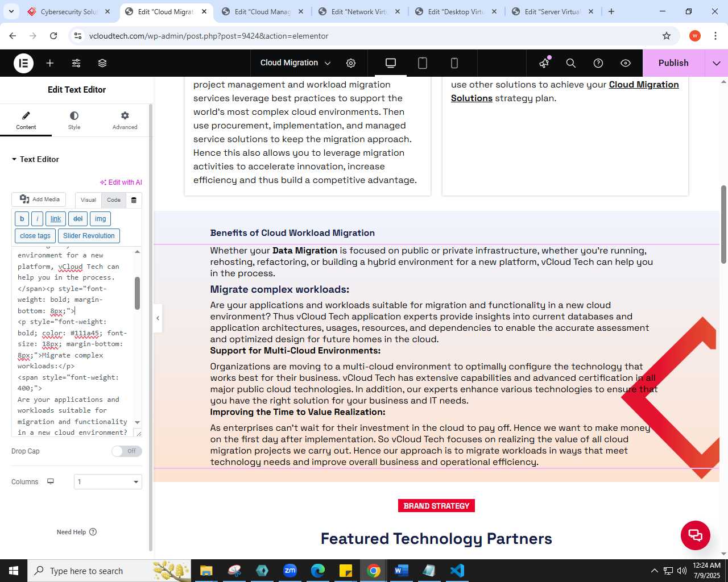Select the Migrate complex workloads heading
Viewport: 728px width, 582px height.
tap(279, 289)
